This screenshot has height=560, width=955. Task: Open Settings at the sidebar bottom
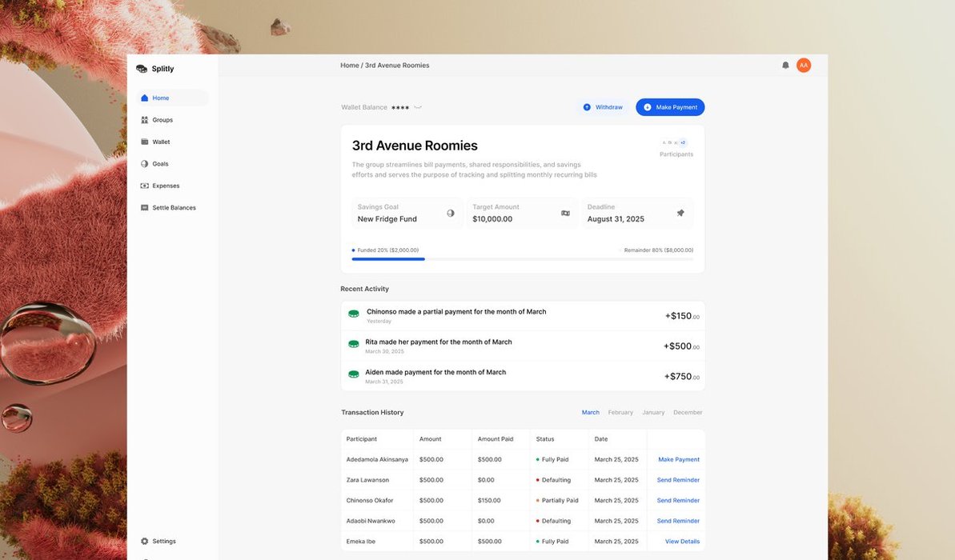163,542
